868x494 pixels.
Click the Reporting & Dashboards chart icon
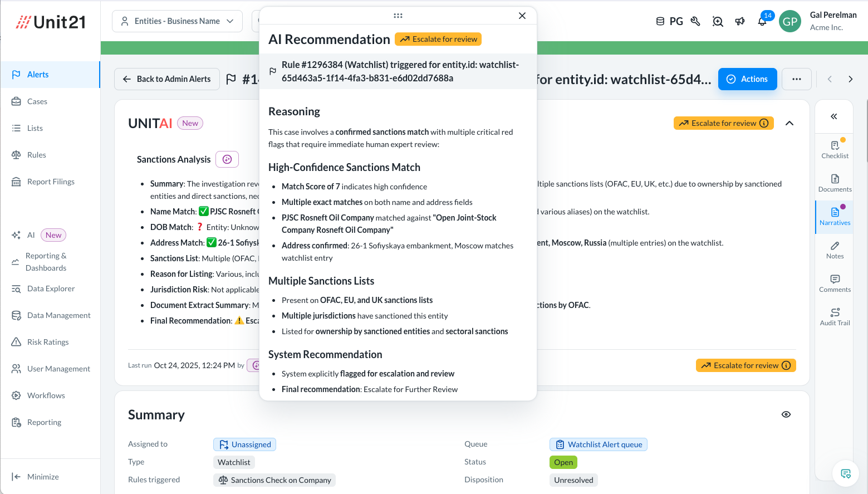(x=16, y=262)
